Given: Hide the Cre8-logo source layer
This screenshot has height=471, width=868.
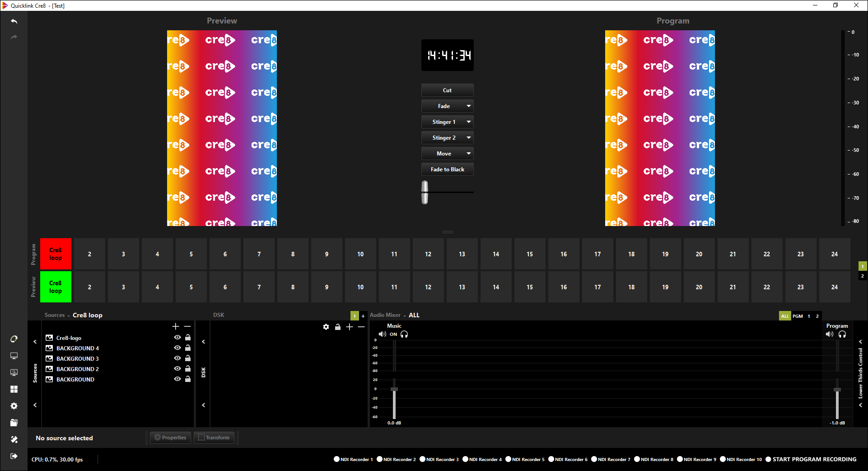Looking at the screenshot, I should click(177, 338).
